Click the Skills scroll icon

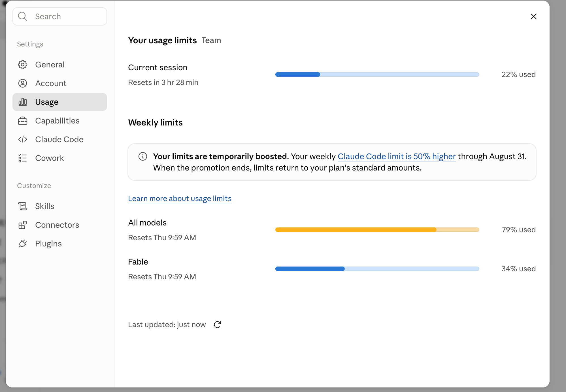[x=23, y=206]
